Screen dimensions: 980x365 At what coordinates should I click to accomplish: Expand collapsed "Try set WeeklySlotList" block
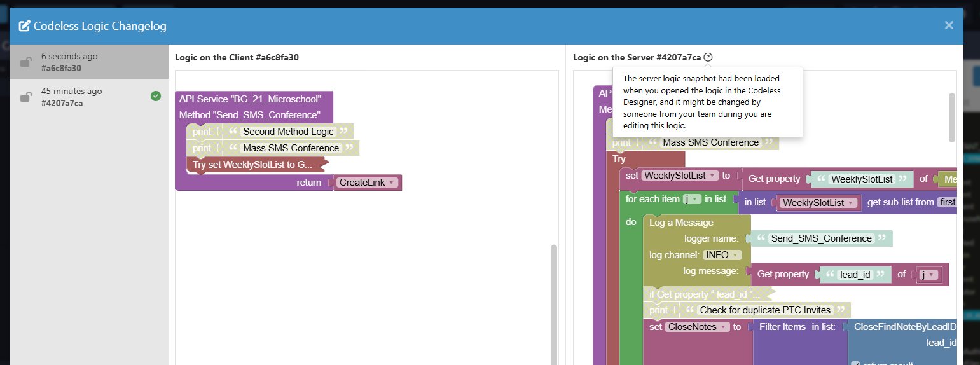tap(254, 165)
